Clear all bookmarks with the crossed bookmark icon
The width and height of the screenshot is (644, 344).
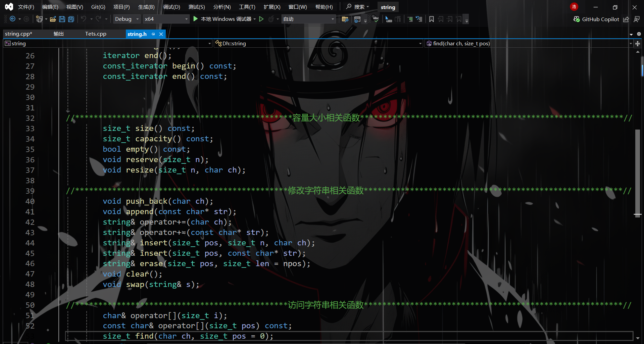pos(459,19)
